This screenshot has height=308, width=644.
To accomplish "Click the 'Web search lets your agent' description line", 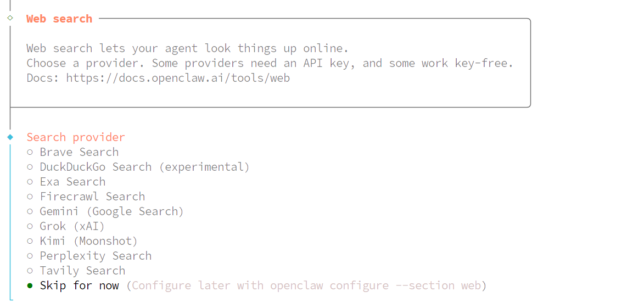I will coord(187,48).
